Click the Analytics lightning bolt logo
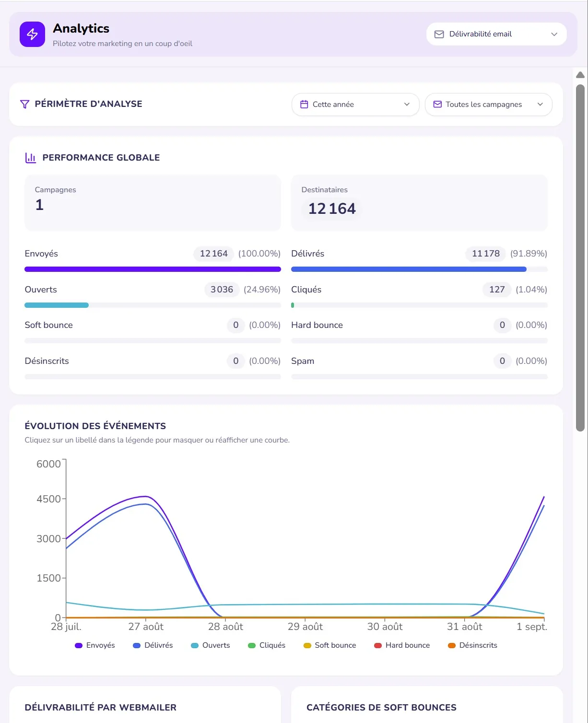This screenshot has height=723, width=588. point(32,34)
